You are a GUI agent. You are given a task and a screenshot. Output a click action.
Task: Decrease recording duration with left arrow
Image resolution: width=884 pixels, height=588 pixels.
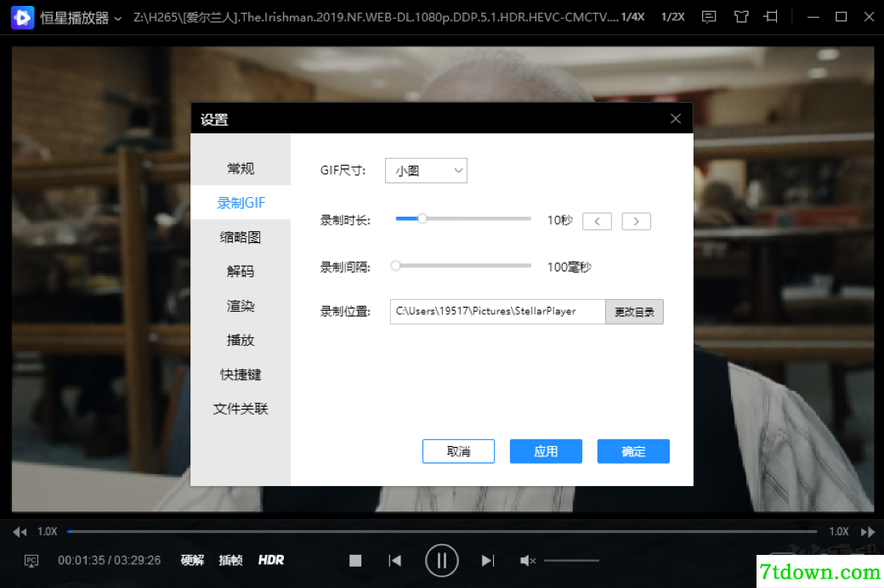[x=597, y=221]
